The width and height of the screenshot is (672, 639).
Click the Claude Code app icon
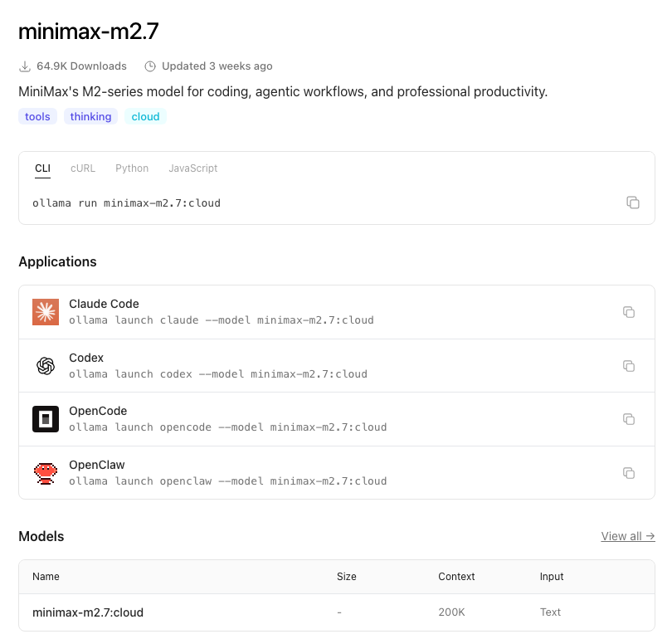(x=46, y=312)
